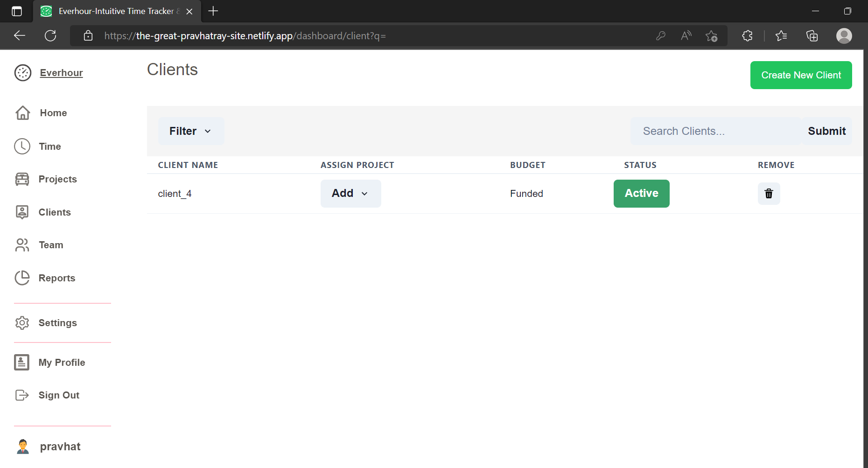Click the Team people icon

(22, 245)
